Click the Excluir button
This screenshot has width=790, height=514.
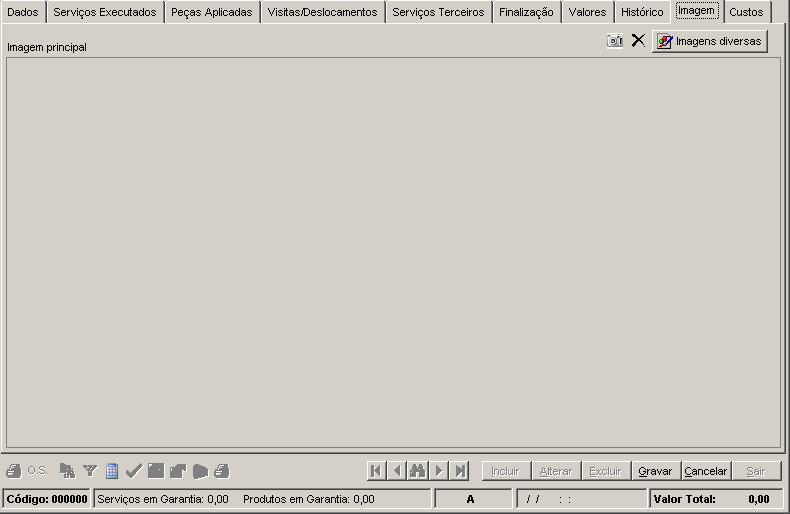pos(606,471)
